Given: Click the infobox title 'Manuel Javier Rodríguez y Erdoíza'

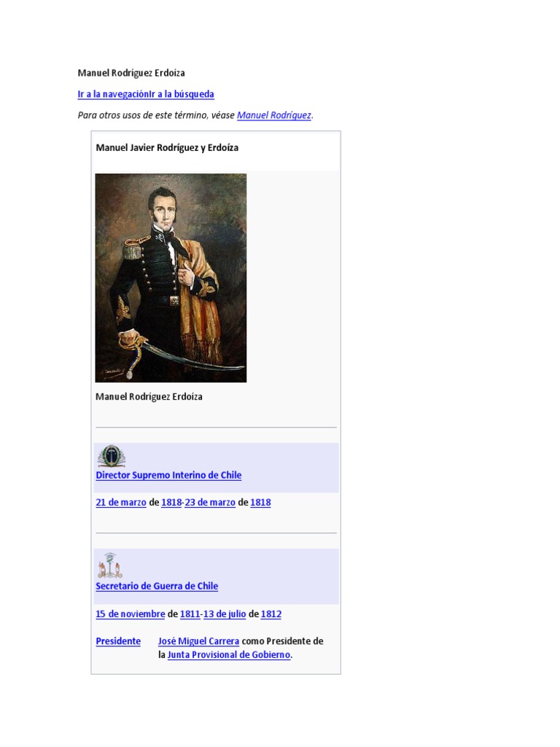Looking at the screenshot, I should click(x=167, y=147).
